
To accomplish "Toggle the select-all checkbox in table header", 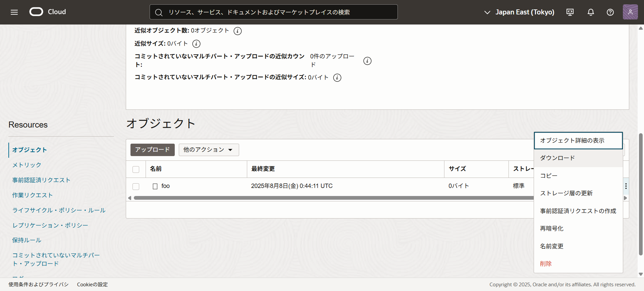I will (x=136, y=169).
